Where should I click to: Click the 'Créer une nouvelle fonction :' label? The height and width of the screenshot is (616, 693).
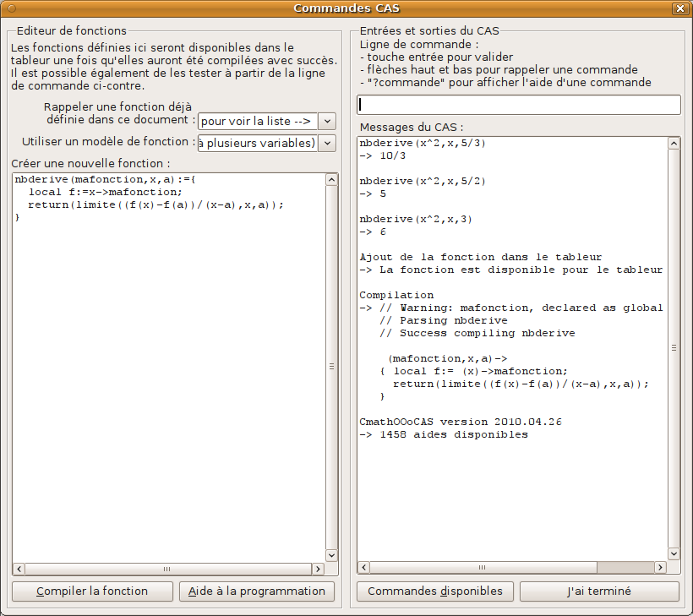[90, 163]
